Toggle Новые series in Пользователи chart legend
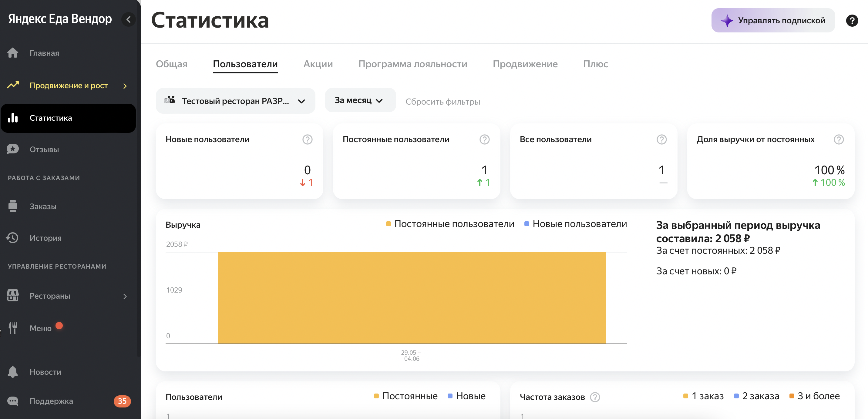The height and width of the screenshot is (419, 868). (466, 396)
